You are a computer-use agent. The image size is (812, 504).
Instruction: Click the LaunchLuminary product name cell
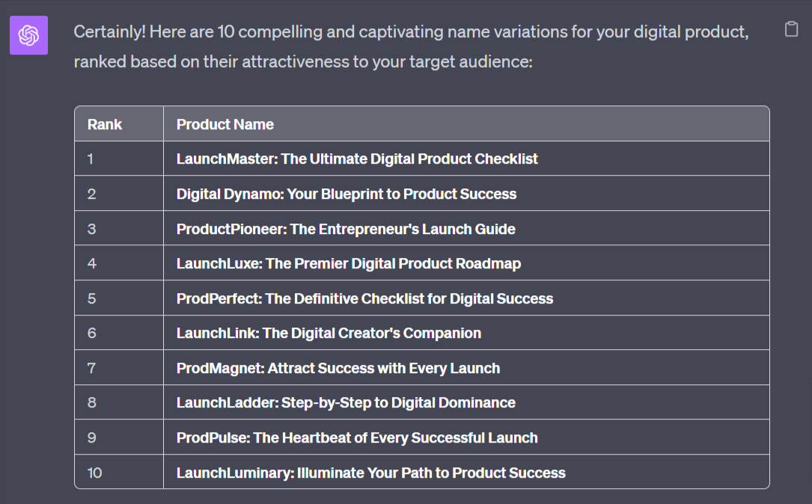(370, 473)
